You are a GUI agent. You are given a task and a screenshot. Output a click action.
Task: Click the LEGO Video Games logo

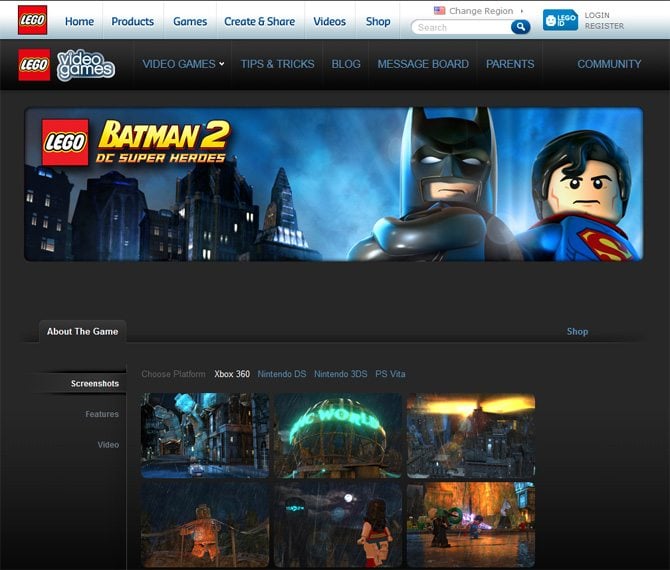[67, 64]
